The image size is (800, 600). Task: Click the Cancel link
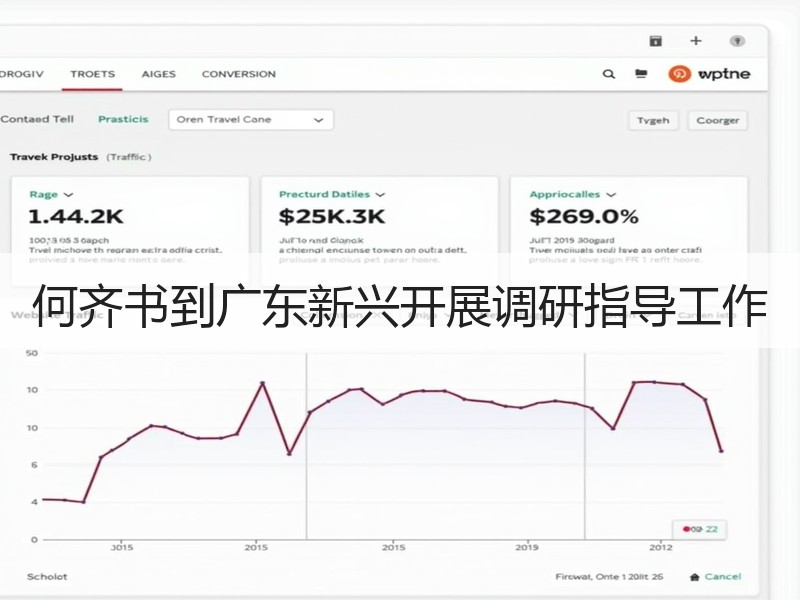click(723, 577)
